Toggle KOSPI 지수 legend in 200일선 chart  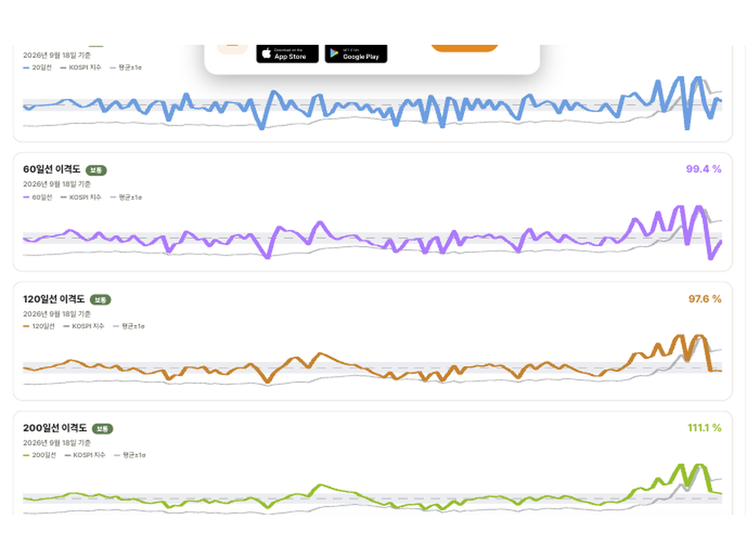(x=85, y=455)
